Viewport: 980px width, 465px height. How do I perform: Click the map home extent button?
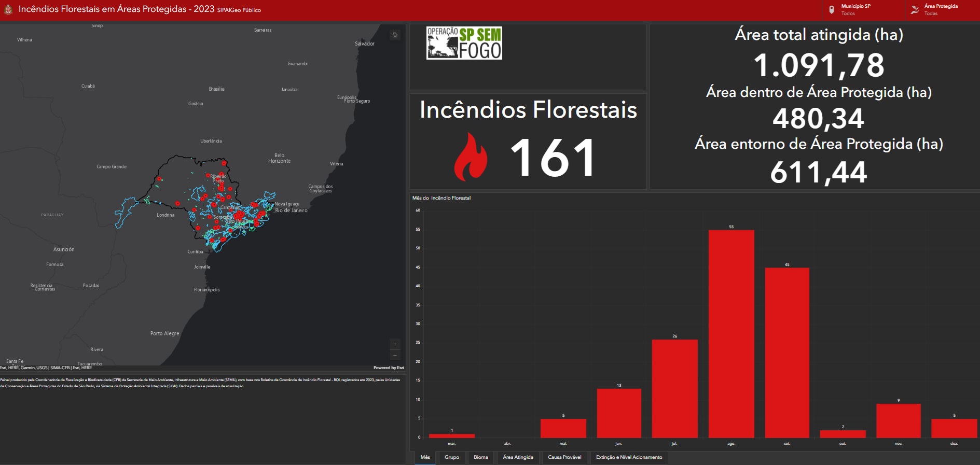[x=395, y=35]
